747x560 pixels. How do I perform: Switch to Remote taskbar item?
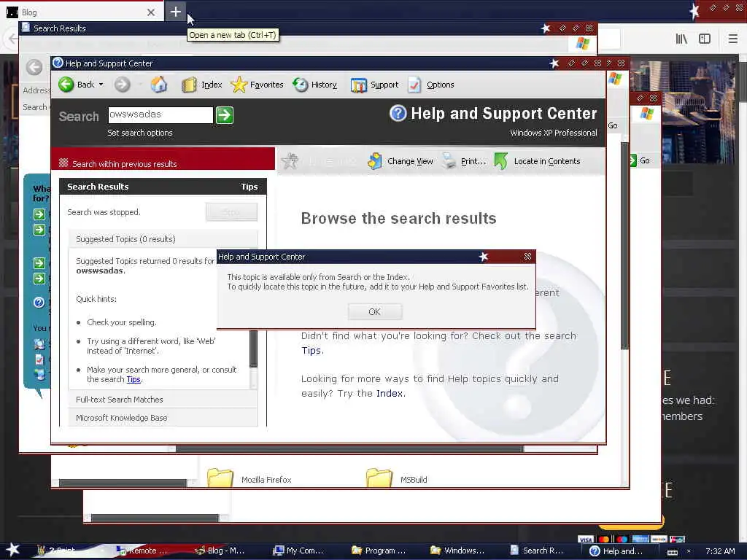(142, 551)
